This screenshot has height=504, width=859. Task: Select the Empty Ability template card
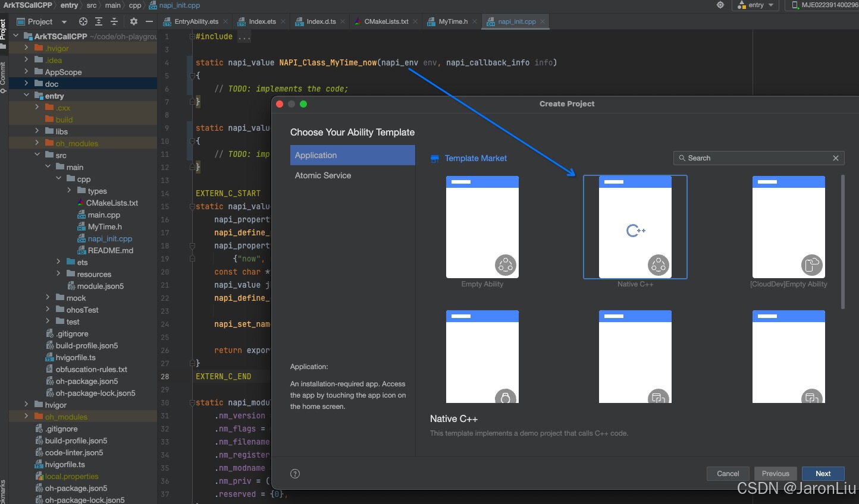click(x=482, y=227)
